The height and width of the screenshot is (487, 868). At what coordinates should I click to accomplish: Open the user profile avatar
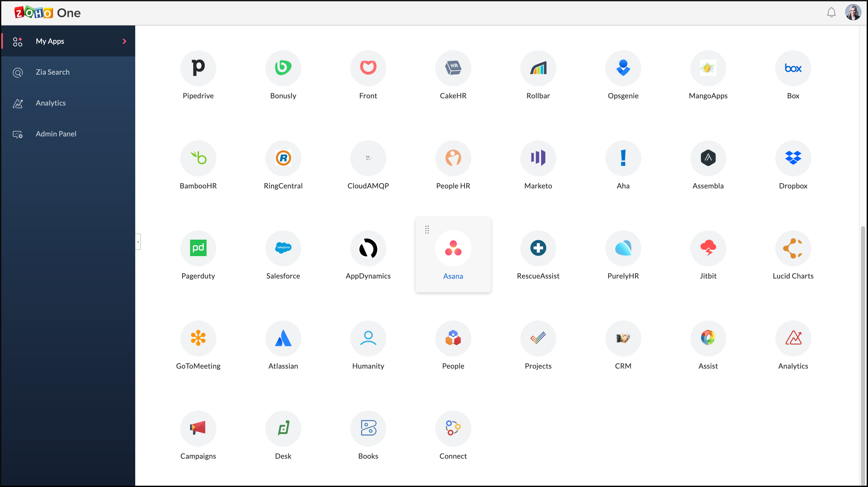coord(854,12)
